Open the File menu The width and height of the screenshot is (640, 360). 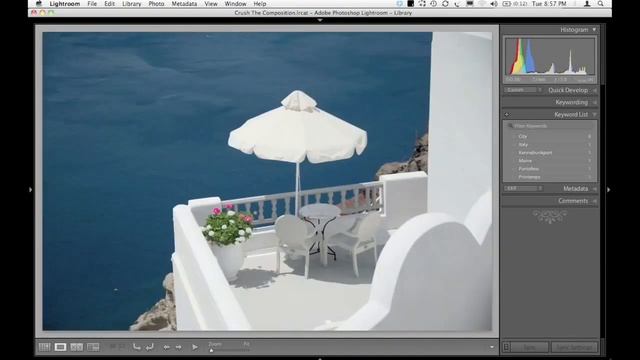92,4
